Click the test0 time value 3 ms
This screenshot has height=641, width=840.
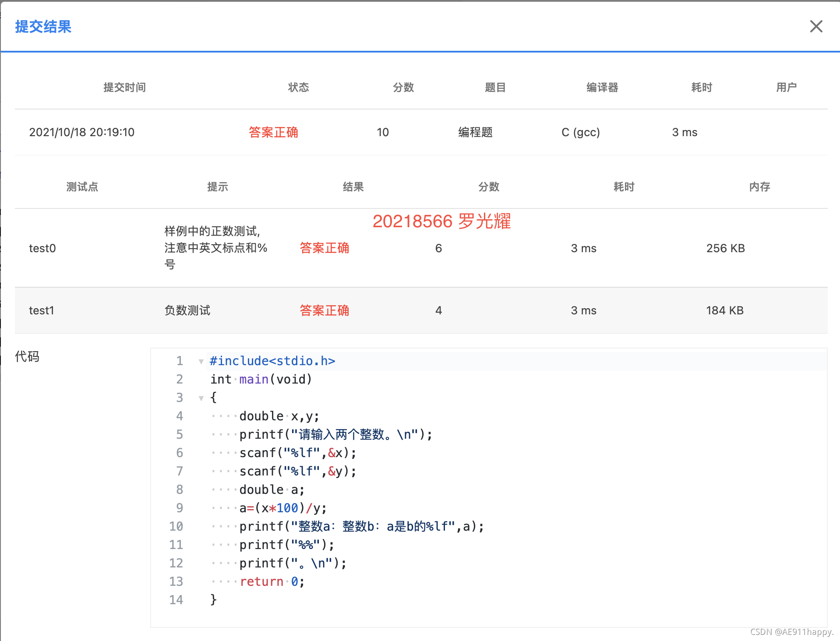point(583,248)
